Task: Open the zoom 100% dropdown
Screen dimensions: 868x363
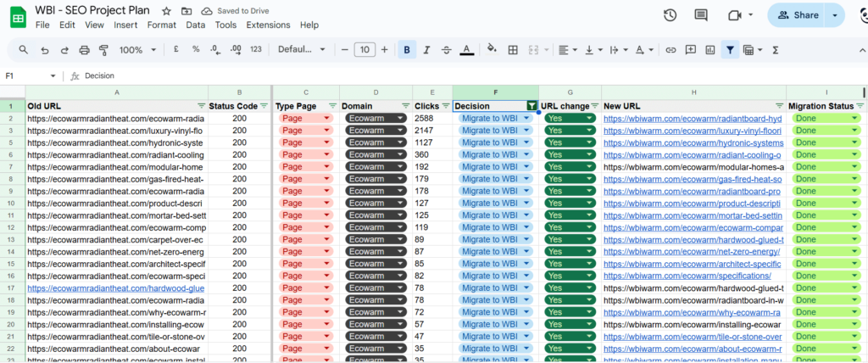Action: point(137,50)
